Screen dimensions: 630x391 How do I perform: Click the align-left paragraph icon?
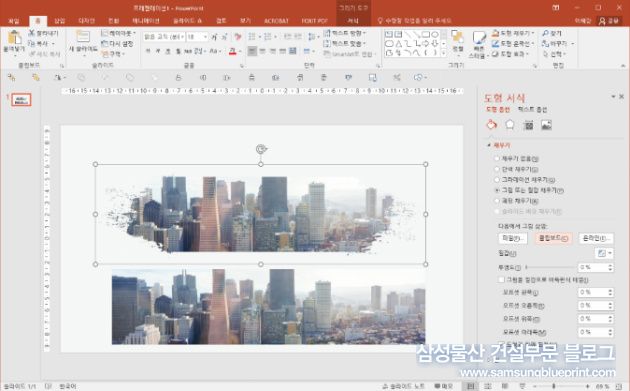coord(252,51)
